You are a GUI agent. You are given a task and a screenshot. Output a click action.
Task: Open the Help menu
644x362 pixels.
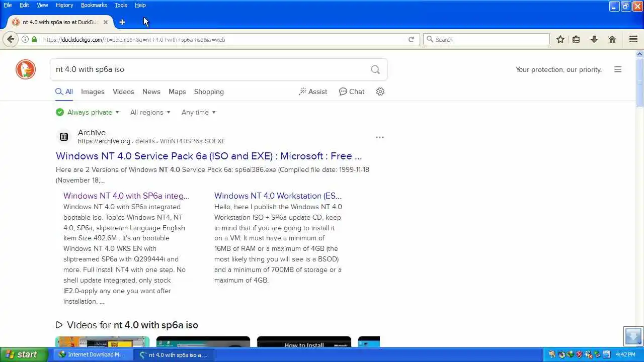click(140, 5)
